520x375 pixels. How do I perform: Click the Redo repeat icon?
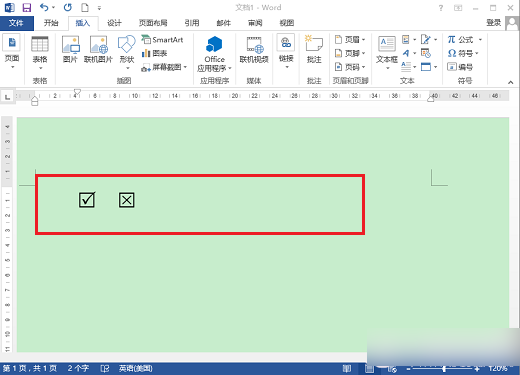point(68,7)
